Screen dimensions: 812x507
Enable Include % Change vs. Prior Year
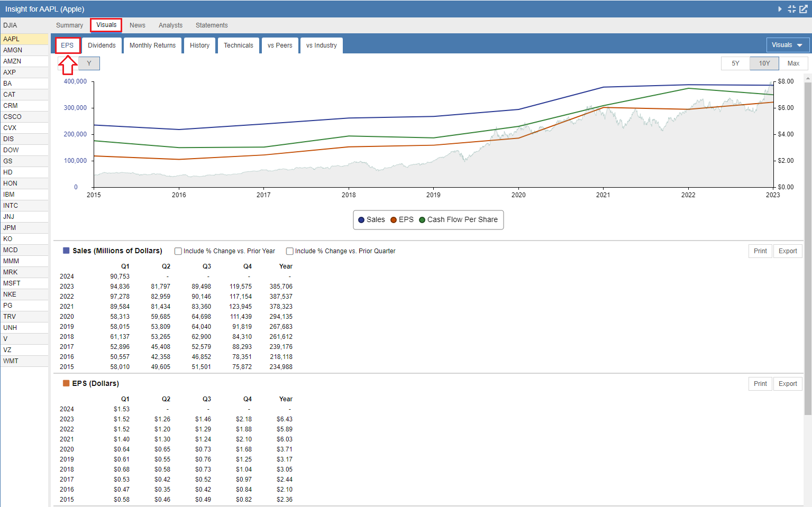coord(178,251)
